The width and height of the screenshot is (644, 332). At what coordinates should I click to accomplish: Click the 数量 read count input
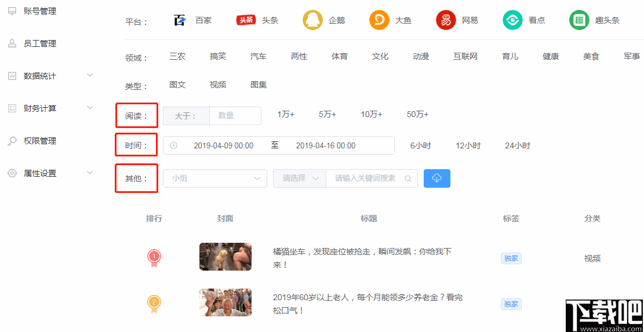pyautogui.click(x=235, y=116)
